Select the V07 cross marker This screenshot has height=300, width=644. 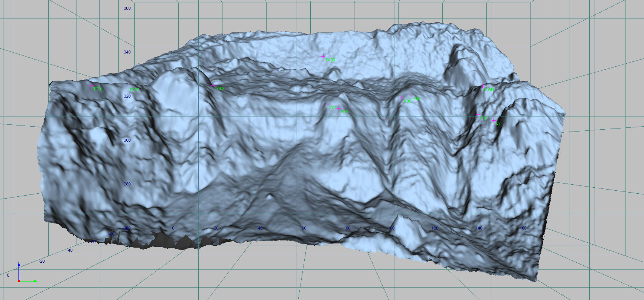[327, 104]
